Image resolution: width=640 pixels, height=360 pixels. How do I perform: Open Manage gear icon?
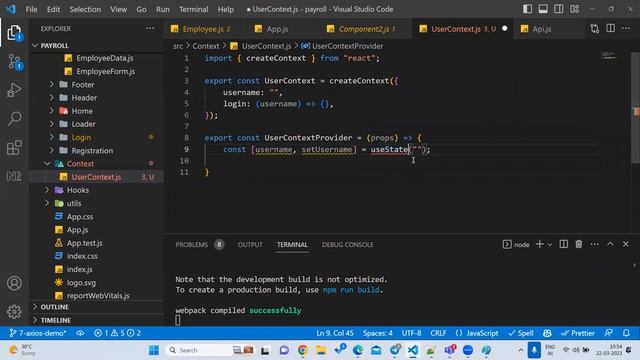coord(14,312)
